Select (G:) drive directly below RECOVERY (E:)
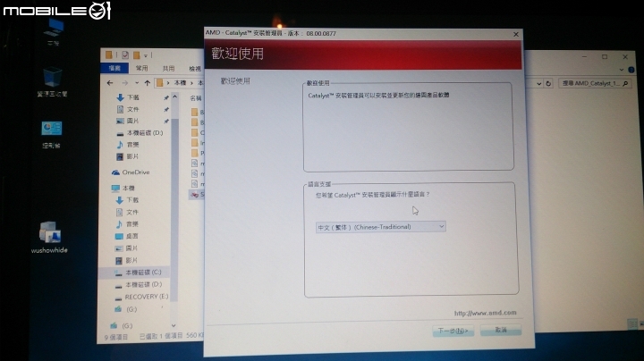 (126, 309)
